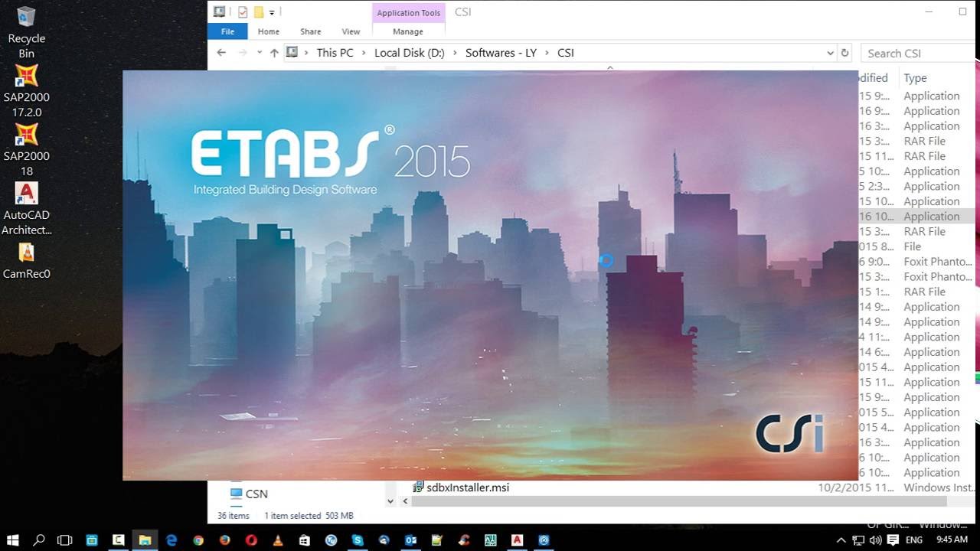The width and height of the screenshot is (980, 551).
Task: Open AutoCAD red A icon in taskbar
Action: (517, 540)
